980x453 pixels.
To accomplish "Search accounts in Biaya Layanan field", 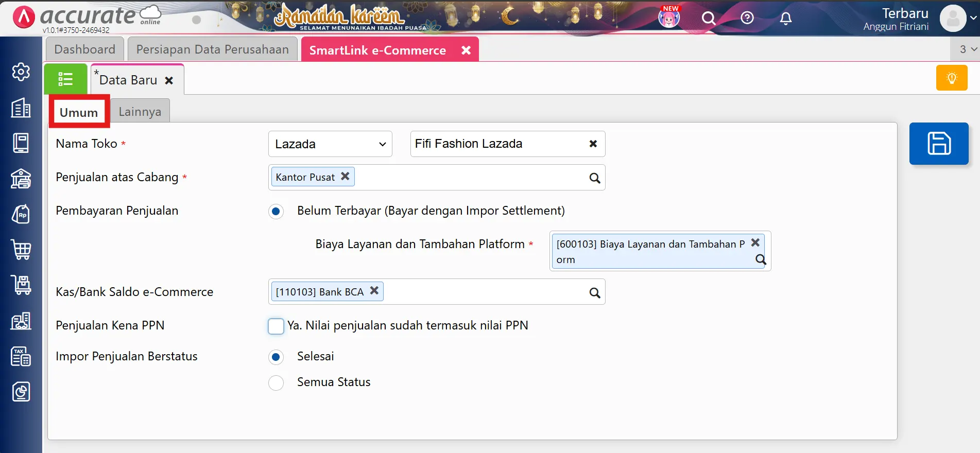I will (x=761, y=259).
